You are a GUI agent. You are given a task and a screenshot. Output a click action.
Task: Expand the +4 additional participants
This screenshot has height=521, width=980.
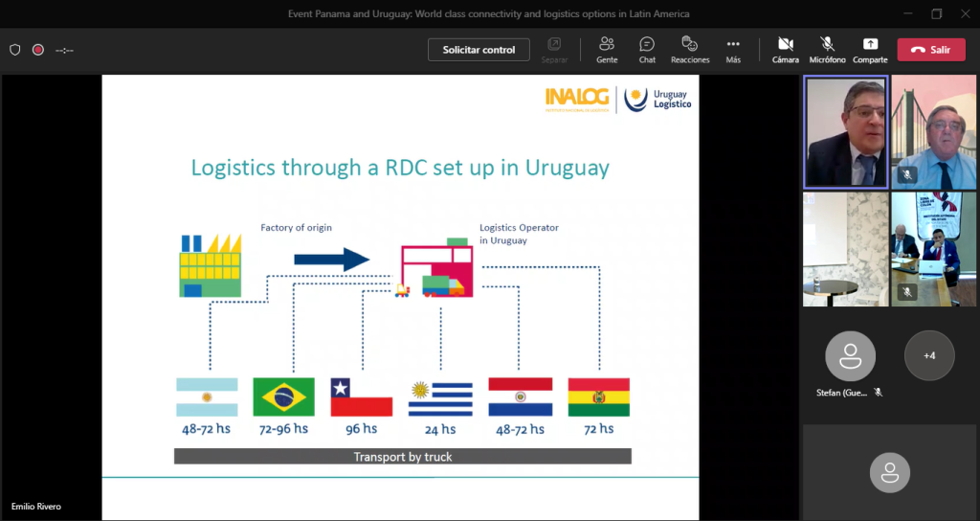pos(928,355)
